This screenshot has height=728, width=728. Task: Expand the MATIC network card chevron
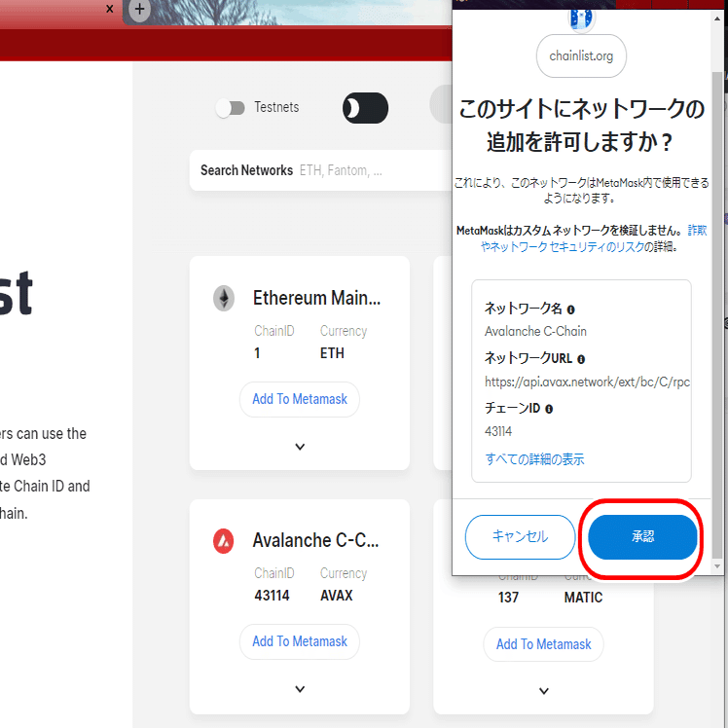(544, 691)
